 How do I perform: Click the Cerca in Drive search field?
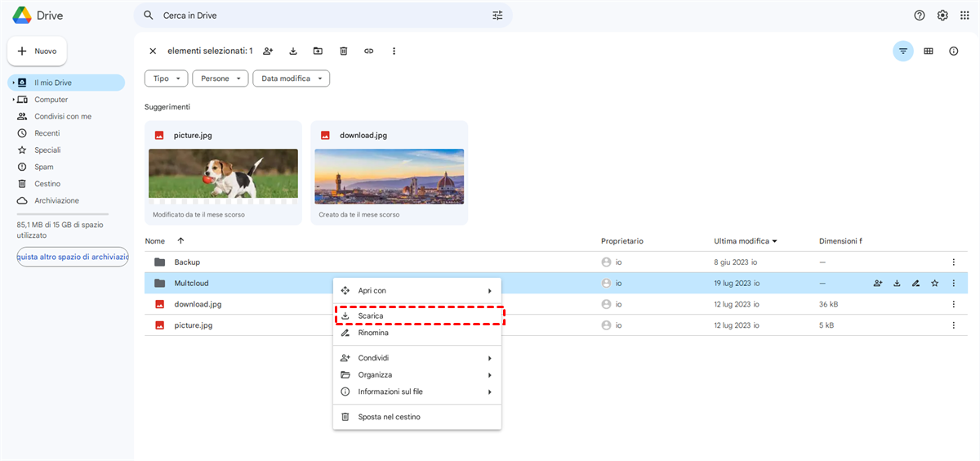point(323,16)
